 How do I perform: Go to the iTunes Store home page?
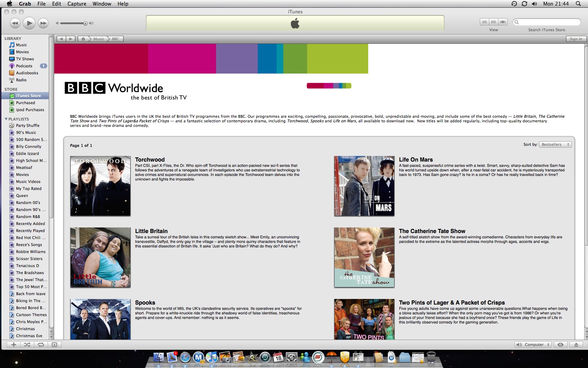[83, 39]
